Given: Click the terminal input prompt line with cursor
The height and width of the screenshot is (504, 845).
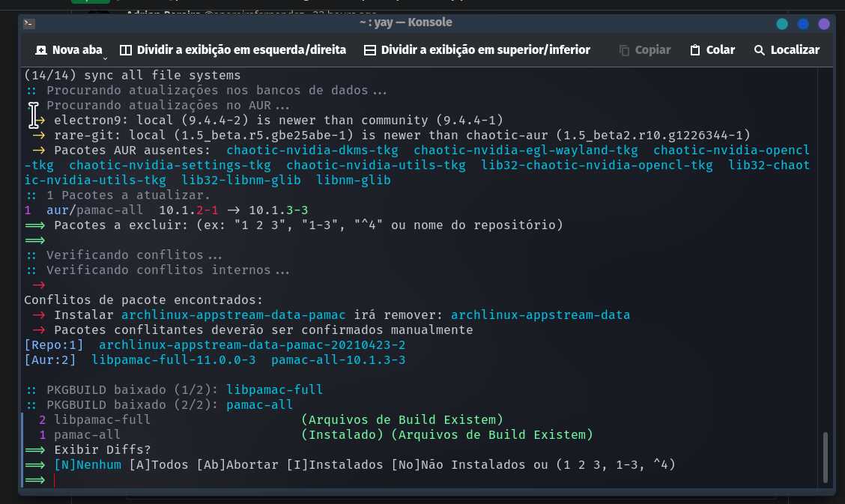Looking at the screenshot, I should (420, 480).
